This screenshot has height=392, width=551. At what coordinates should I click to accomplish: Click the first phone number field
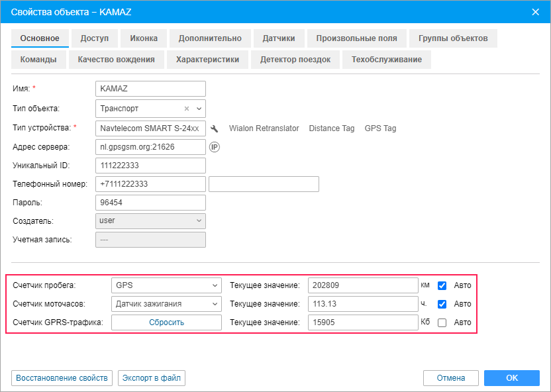click(150, 184)
